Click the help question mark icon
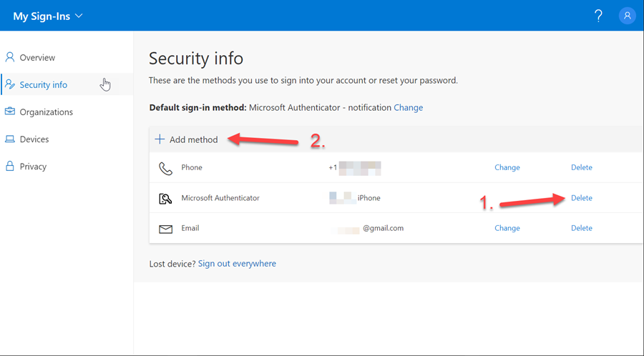The image size is (644, 356). 598,16
